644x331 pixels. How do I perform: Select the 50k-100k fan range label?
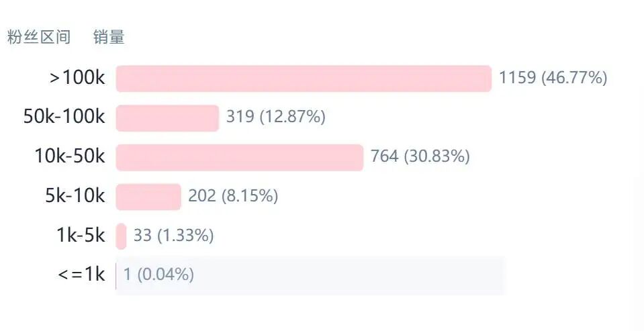click(x=64, y=117)
